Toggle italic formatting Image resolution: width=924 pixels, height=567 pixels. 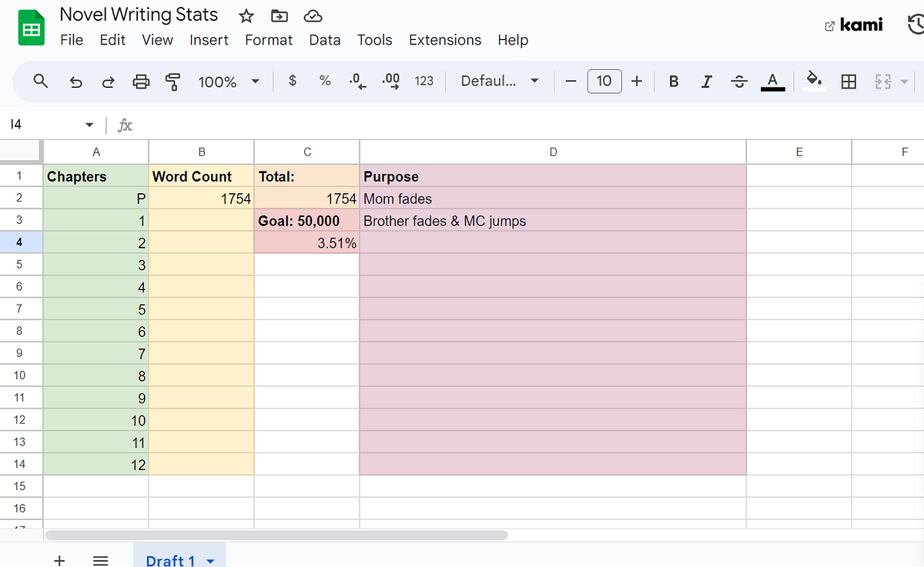click(x=706, y=81)
